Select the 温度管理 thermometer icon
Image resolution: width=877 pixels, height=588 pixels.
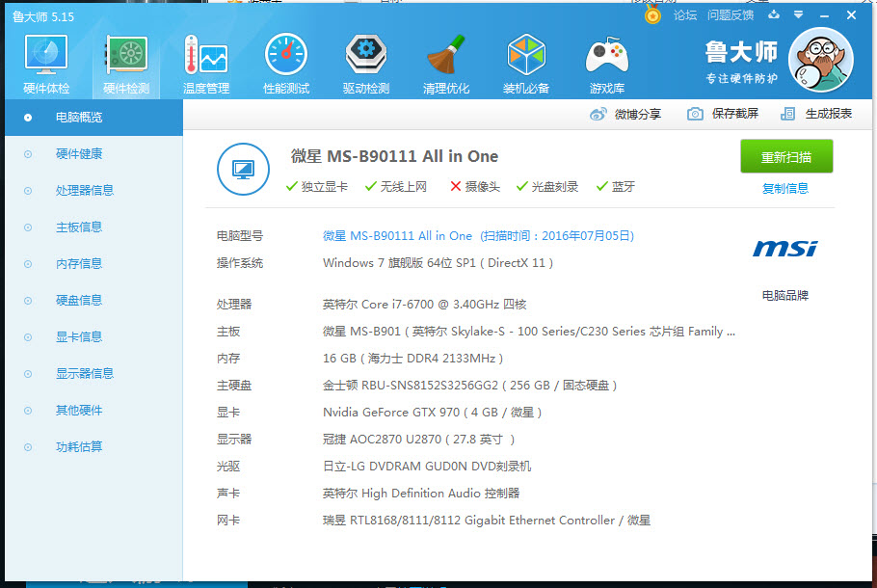click(x=206, y=60)
